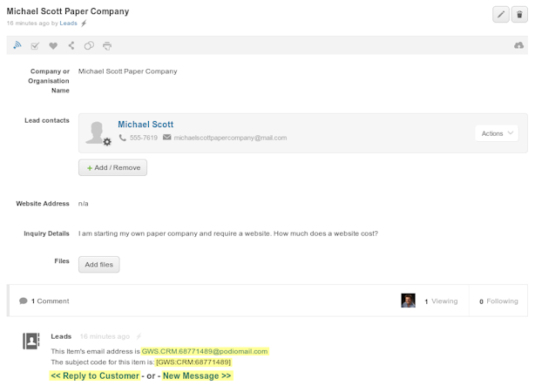Click the Add files button
Screen dimensions: 535x392
98,264
